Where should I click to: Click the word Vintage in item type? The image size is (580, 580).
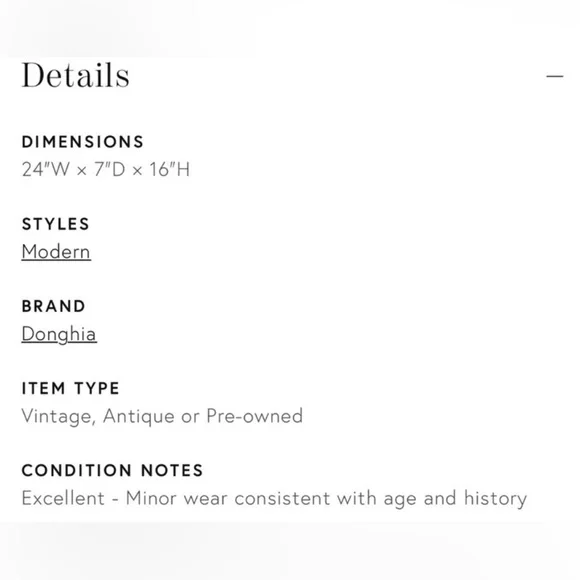[x=59, y=417]
